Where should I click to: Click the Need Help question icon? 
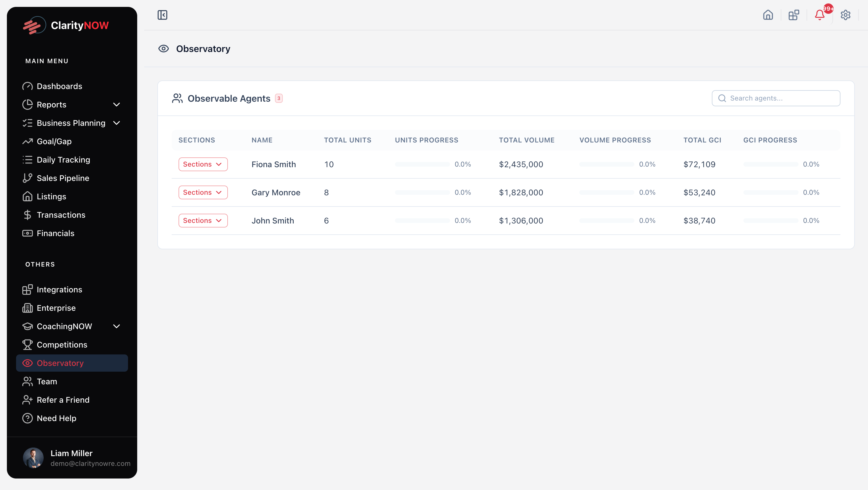tap(27, 418)
